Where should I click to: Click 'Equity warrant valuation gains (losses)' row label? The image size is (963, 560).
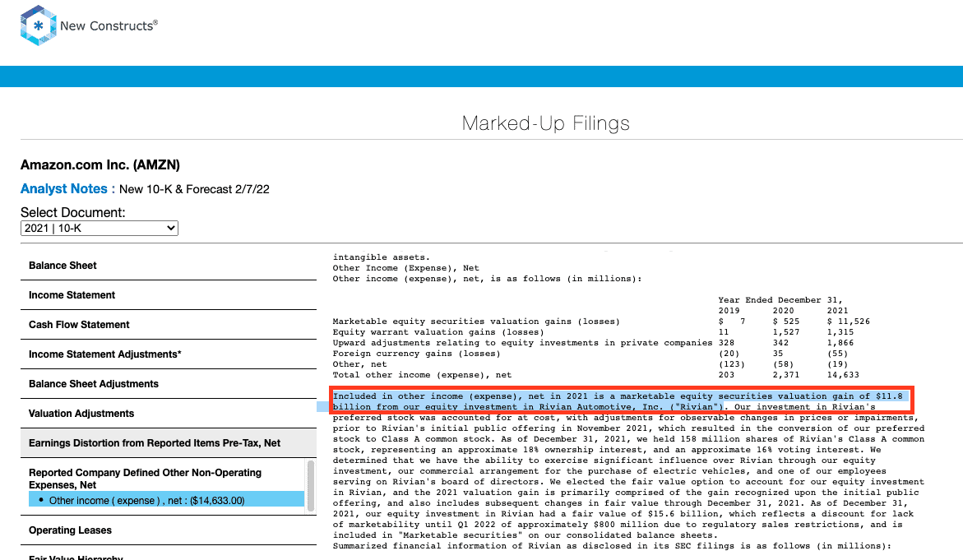438,332
